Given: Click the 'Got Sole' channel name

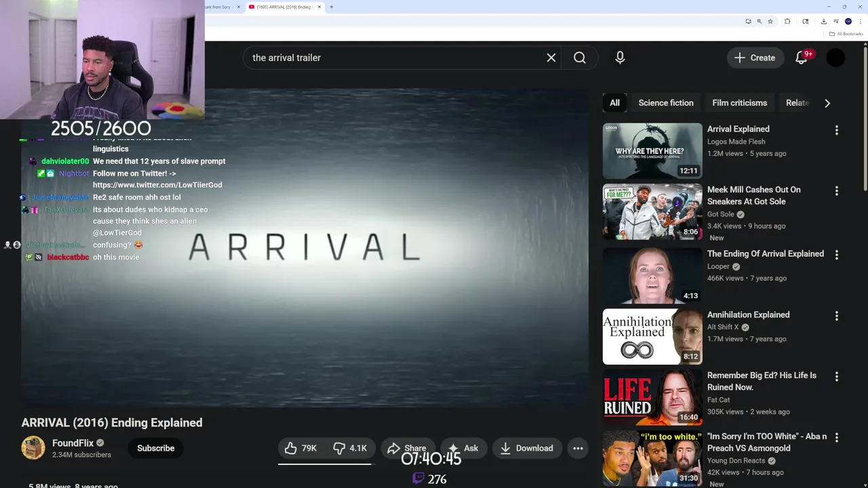Looking at the screenshot, I should click(721, 214).
